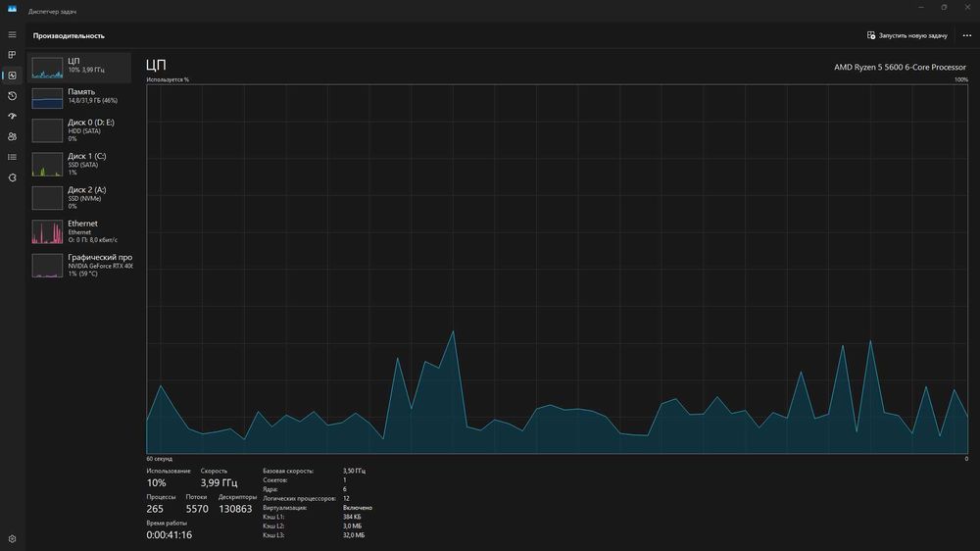Viewport: 980px width, 551px height.
Task: Open Task Manager settings gear
Action: pos(12,538)
